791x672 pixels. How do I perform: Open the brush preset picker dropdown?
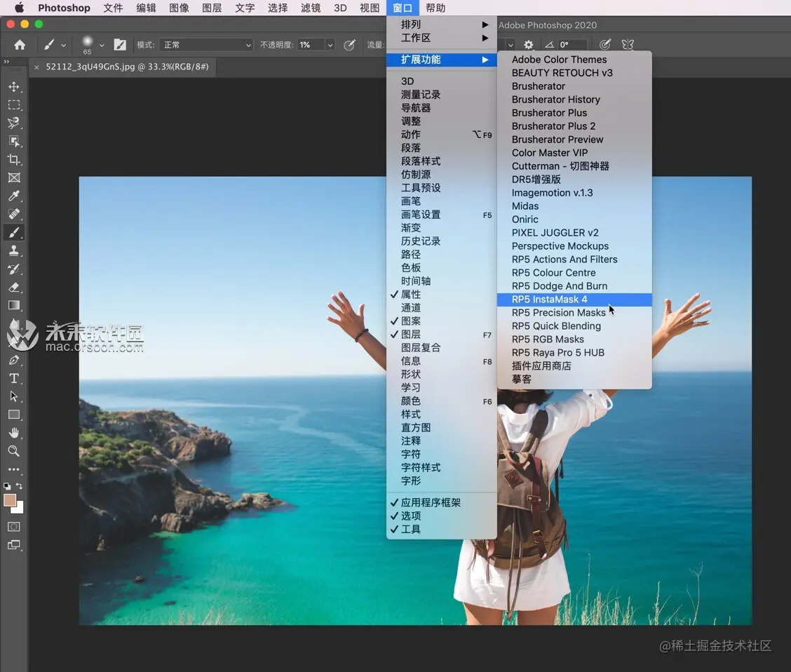[102, 45]
